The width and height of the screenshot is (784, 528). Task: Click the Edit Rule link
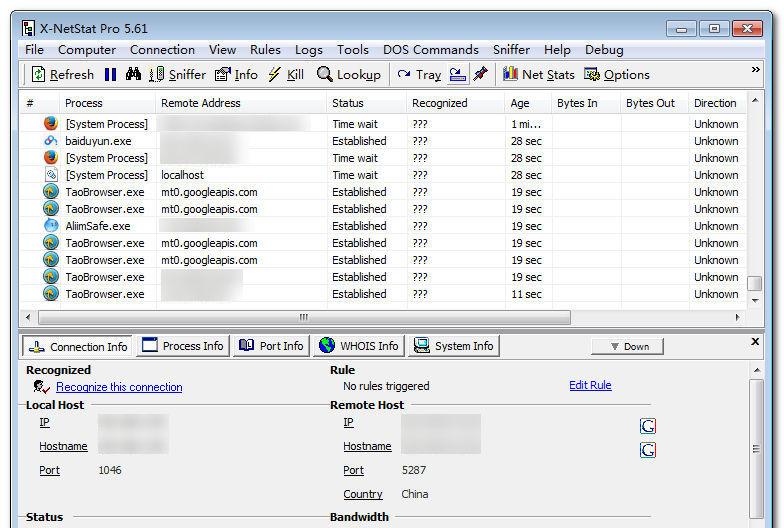[x=590, y=385]
